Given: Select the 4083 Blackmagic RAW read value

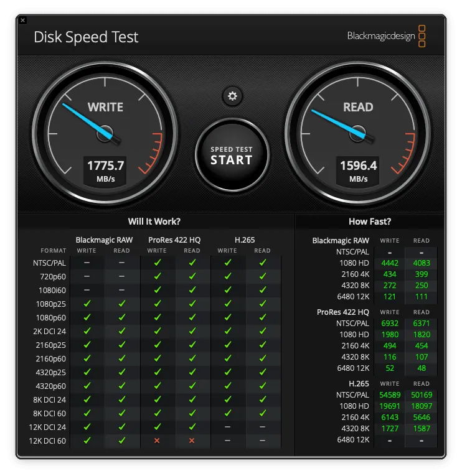Looking at the screenshot, I should [422, 263].
